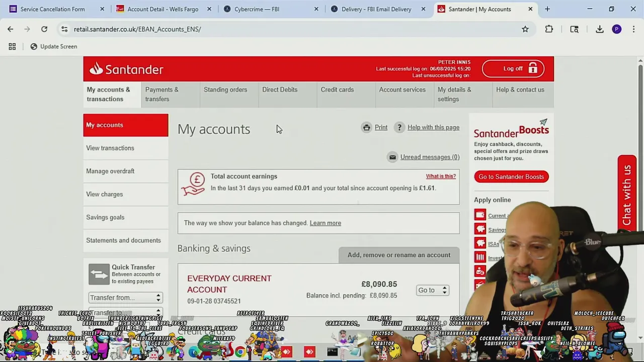
Task: Open a new browser tab
Action: point(547,9)
